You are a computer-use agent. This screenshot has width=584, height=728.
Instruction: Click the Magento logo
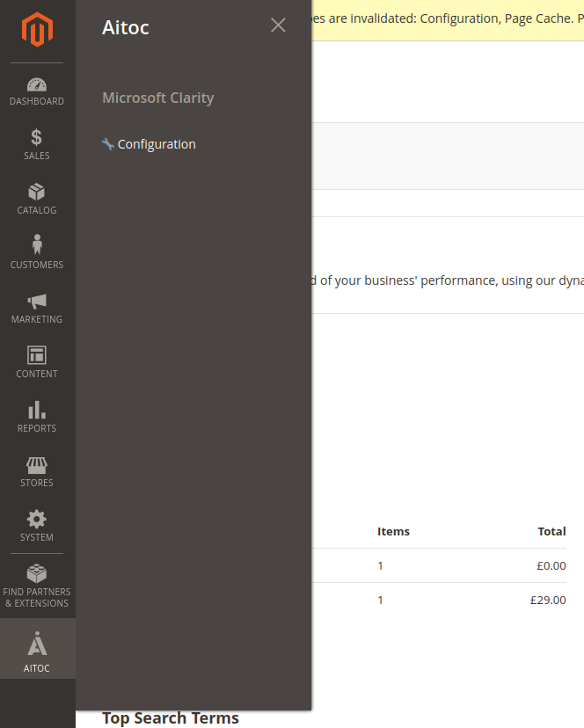37,29
